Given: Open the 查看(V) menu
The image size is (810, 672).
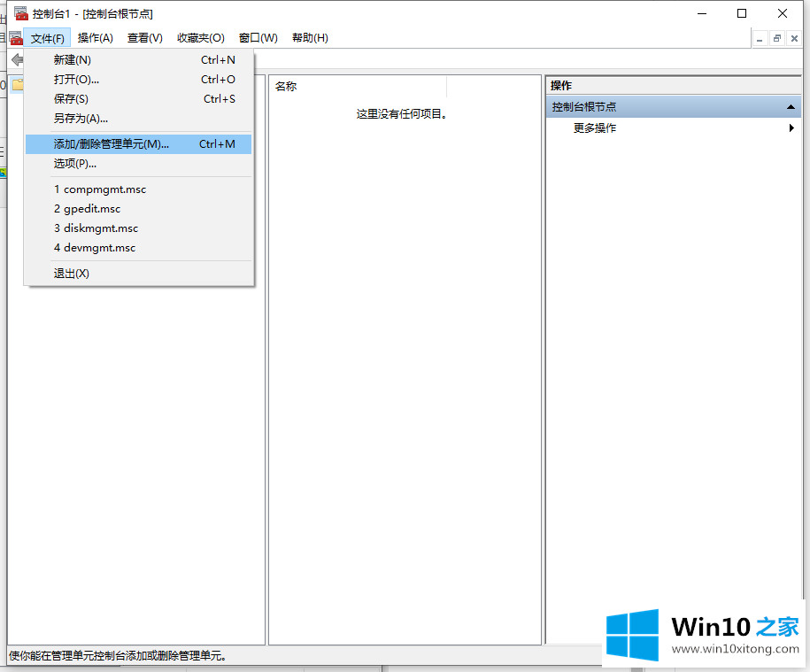Looking at the screenshot, I should 144,38.
